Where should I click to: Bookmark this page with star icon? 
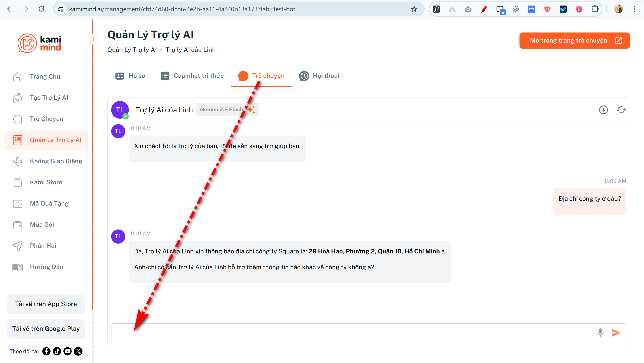point(414,9)
